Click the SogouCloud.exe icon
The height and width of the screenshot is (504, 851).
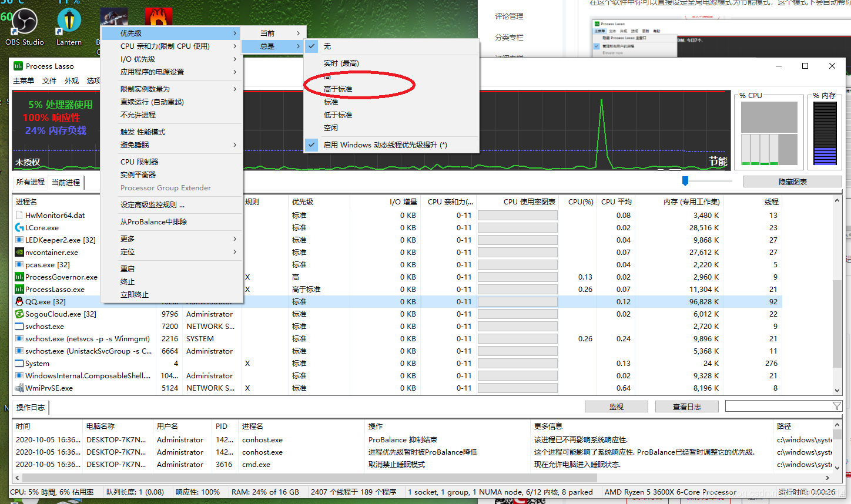click(19, 314)
